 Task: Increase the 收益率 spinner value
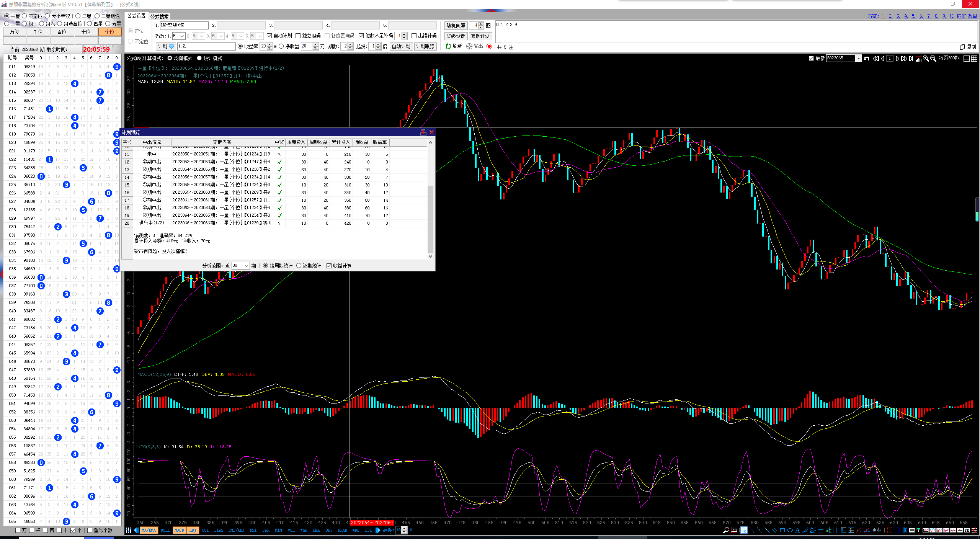(270, 44)
